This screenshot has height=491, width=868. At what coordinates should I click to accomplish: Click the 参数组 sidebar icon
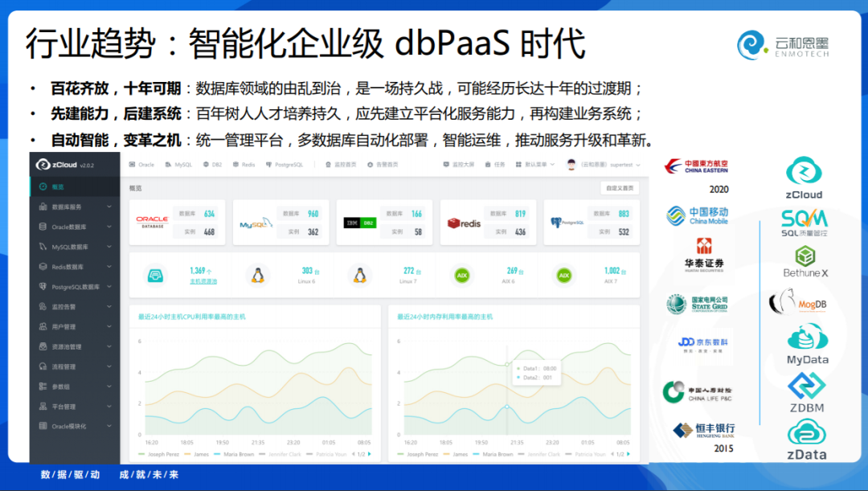43,387
